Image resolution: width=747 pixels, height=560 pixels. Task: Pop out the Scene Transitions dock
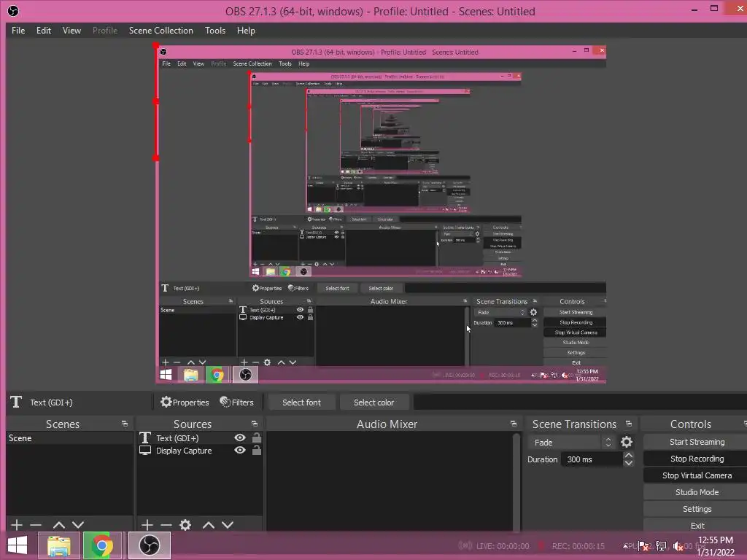coord(629,424)
